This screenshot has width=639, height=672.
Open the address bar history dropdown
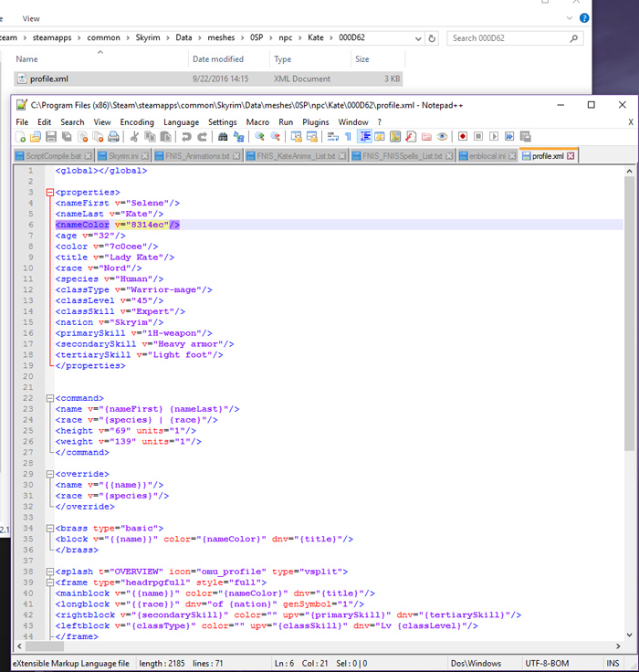coord(418,38)
